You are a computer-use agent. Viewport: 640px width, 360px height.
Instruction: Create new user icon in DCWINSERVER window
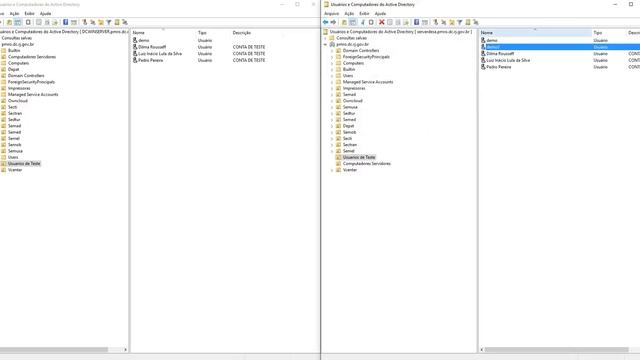[x=84, y=22]
